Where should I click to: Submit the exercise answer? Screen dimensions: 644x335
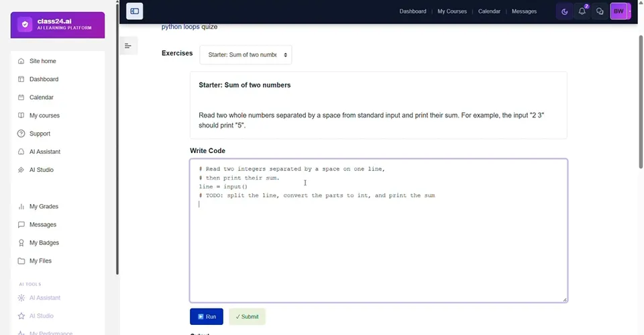247,316
